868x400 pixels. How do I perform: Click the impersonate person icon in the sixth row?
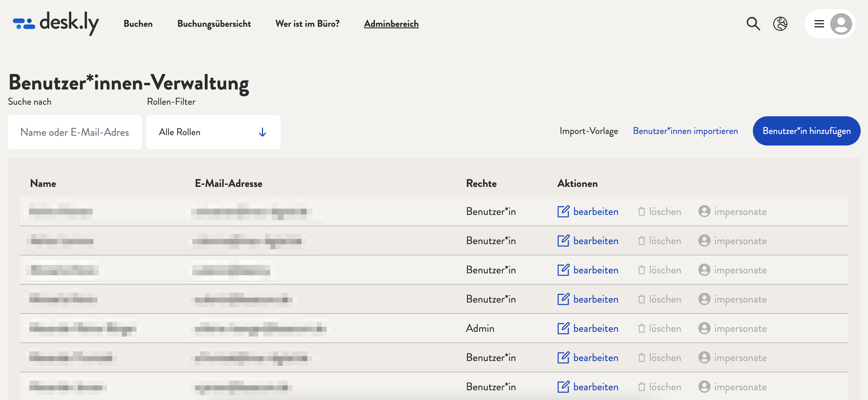[x=704, y=357]
